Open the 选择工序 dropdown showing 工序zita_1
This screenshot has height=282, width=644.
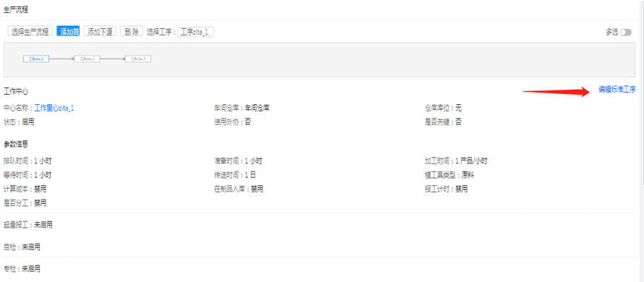195,32
